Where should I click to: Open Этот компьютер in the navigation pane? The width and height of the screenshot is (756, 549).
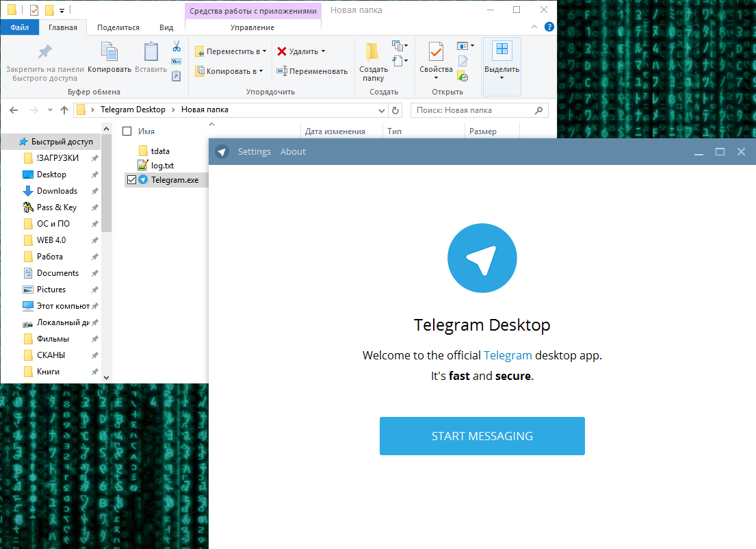[52, 306]
